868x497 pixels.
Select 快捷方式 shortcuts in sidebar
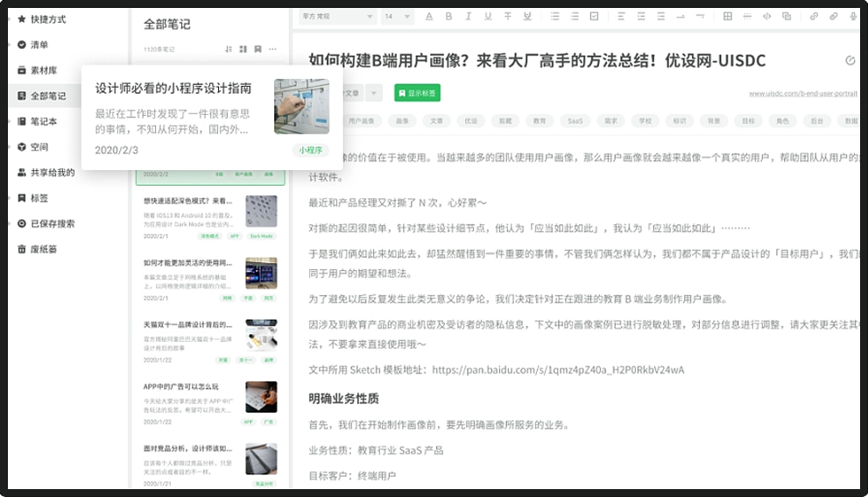point(47,19)
